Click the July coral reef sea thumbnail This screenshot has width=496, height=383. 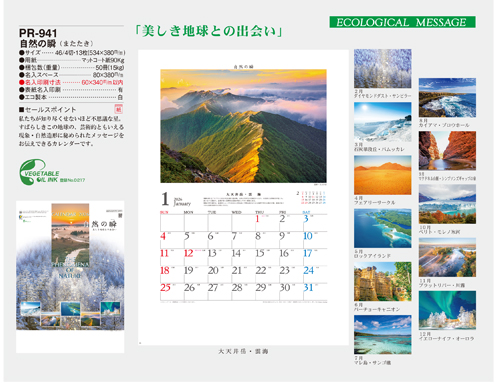tap(383, 335)
